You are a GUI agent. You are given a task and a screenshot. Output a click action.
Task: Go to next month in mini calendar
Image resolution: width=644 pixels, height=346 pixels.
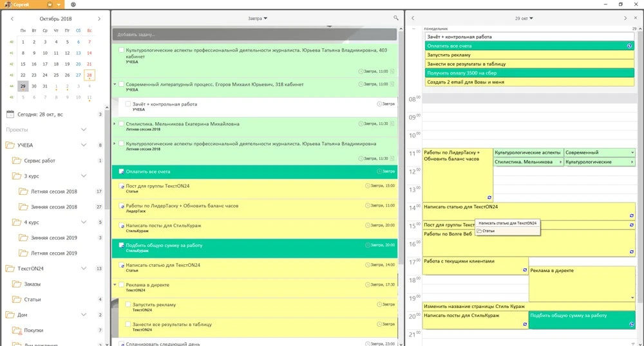[x=99, y=19]
